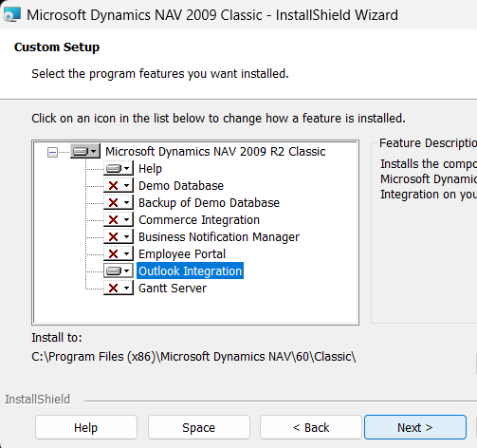Select Business Notification Manager feature
This screenshot has height=448, width=477.
219,237
